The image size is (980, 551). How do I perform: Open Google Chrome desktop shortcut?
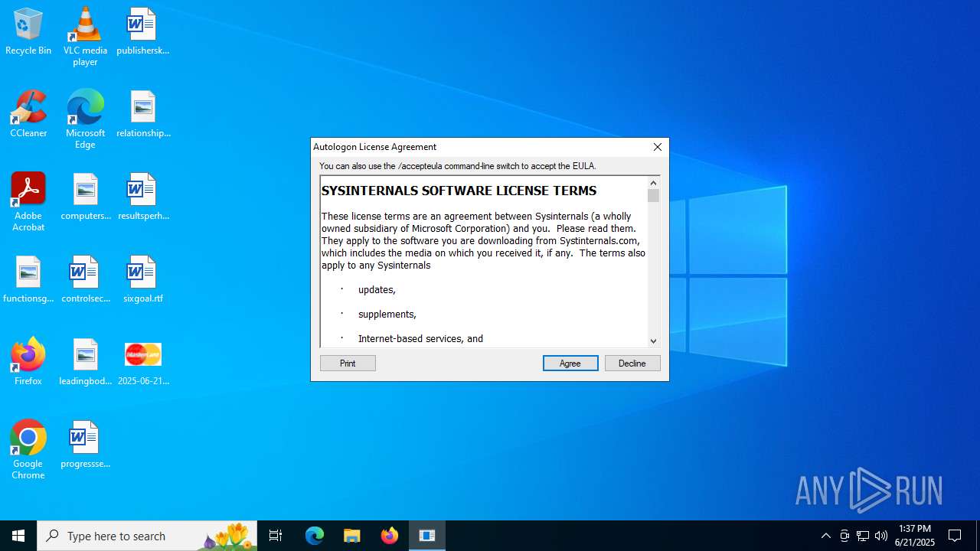click(28, 450)
